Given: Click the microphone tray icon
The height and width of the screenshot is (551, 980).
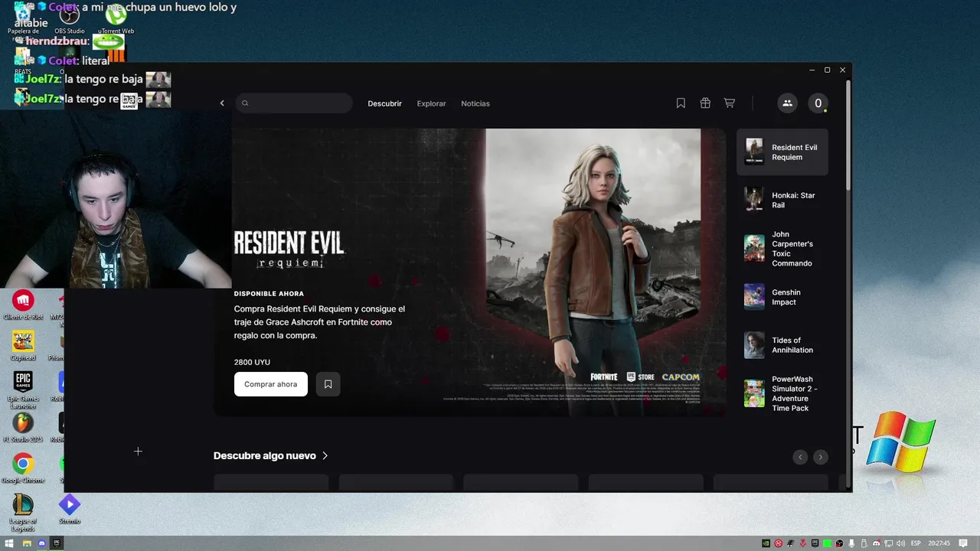Looking at the screenshot, I should [851, 543].
